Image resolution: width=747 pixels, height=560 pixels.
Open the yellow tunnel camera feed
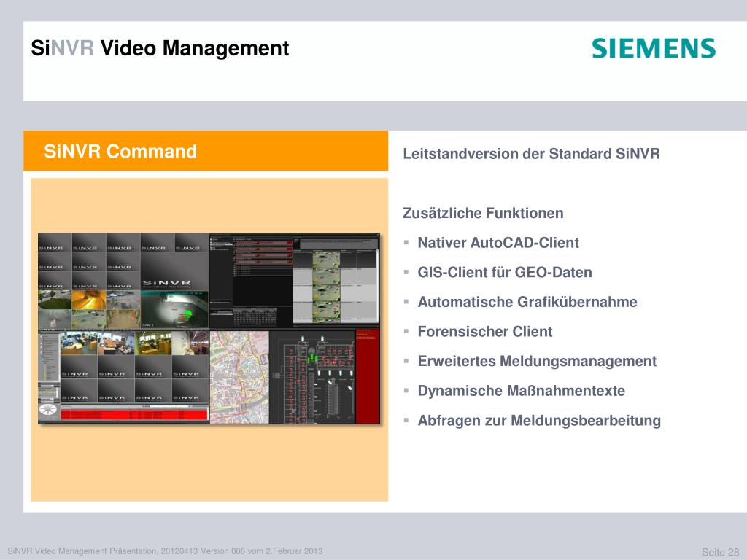(88, 300)
